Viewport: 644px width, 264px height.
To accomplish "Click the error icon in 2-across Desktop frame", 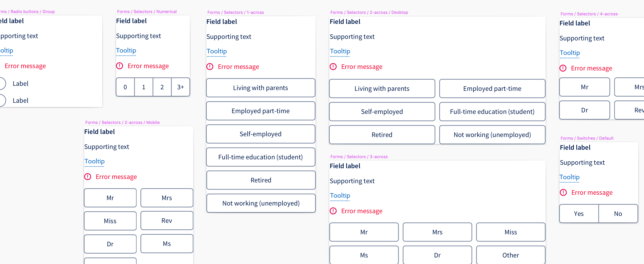I will click(333, 67).
